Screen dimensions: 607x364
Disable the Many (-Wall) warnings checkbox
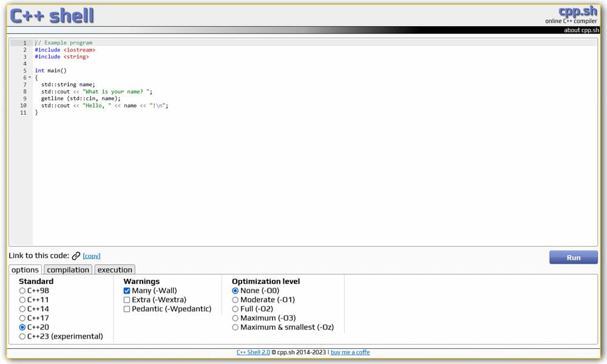click(127, 291)
